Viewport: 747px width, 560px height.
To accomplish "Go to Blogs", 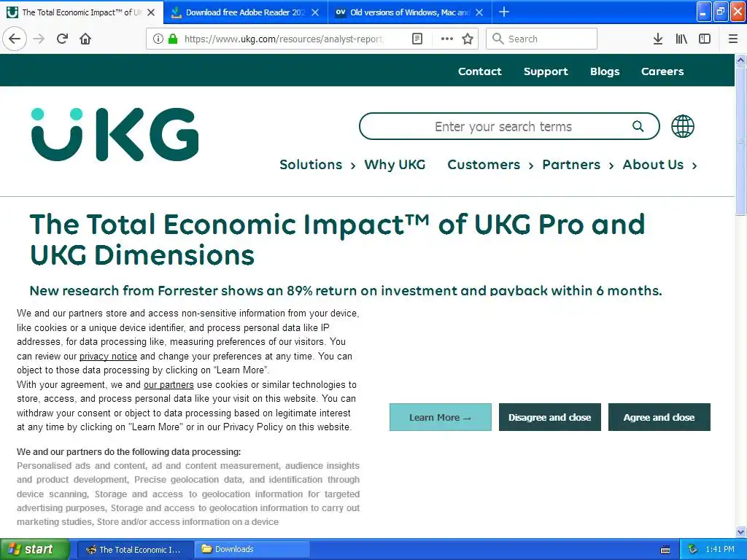I will (x=605, y=71).
